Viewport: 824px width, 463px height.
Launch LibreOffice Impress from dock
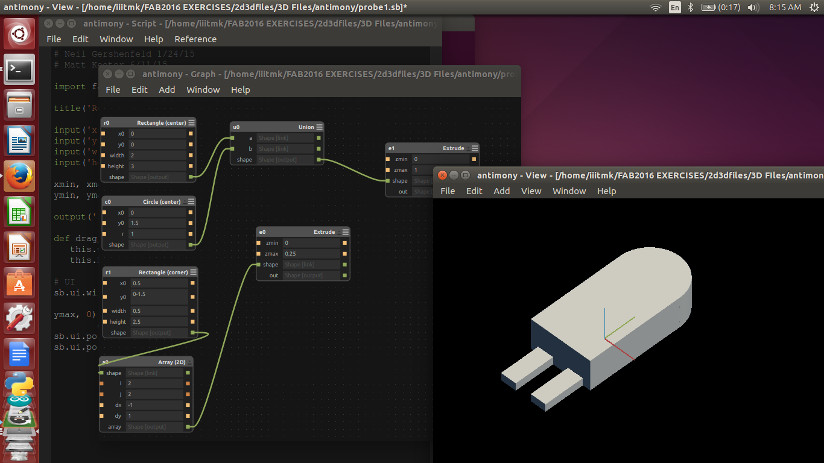19,247
